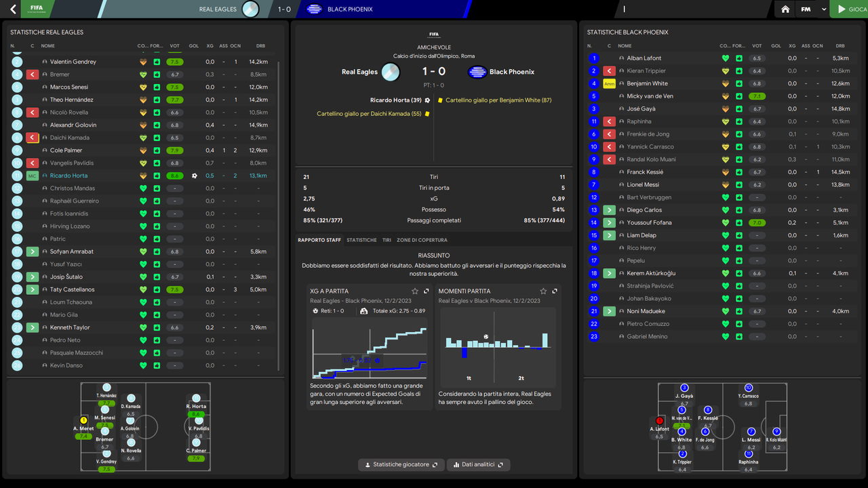The width and height of the screenshot is (868, 488).
Task: Click the red substitution icon beside Nicolò Rovella
Action: tap(32, 113)
